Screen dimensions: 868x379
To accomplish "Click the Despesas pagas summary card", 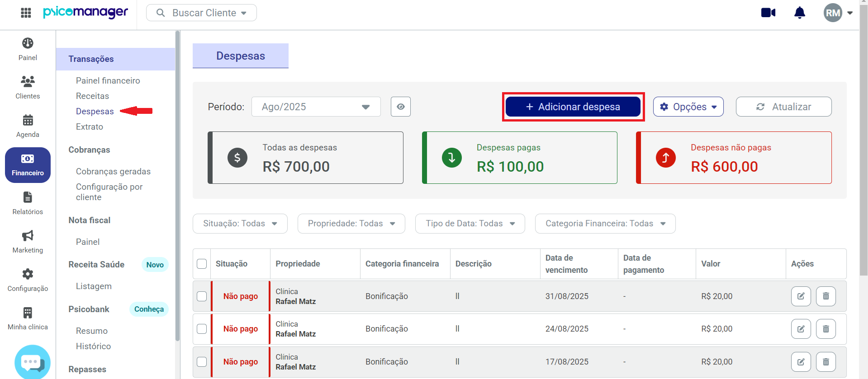I will [x=519, y=158].
